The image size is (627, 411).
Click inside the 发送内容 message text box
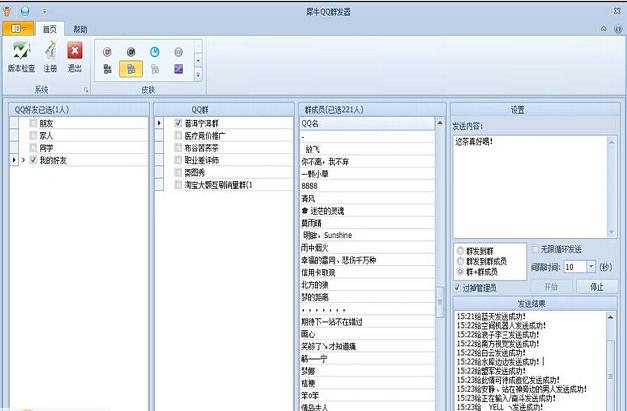coord(535,185)
